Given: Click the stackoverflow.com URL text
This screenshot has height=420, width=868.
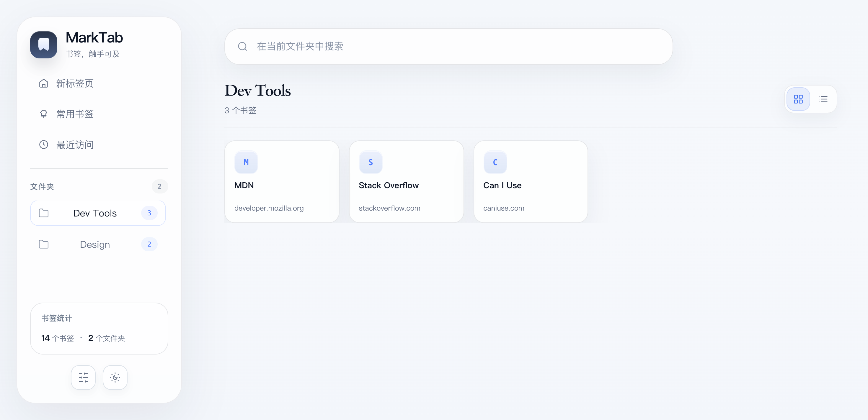Looking at the screenshot, I should (x=389, y=208).
